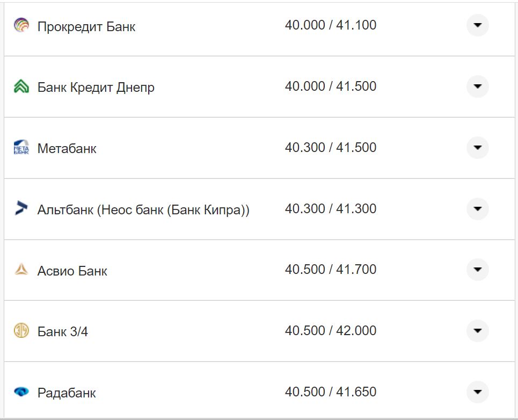Viewport: 518px width, 420px height.
Task: Expand the Банк 3/4 row arrow
Action: (x=477, y=331)
